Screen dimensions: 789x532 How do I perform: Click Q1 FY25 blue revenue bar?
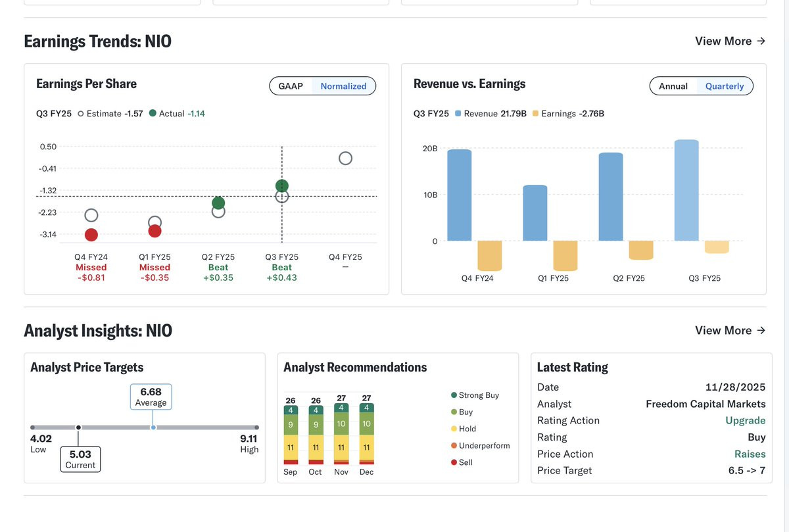click(535, 213)
